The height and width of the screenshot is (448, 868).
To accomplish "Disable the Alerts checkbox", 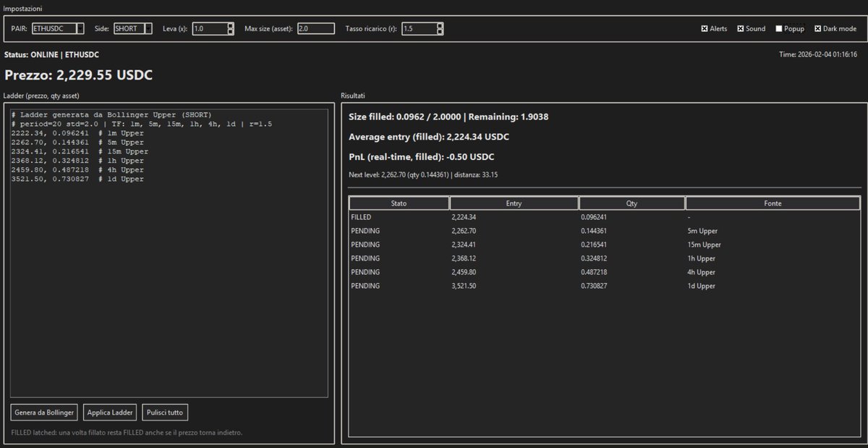I will [x=705, y=28].
